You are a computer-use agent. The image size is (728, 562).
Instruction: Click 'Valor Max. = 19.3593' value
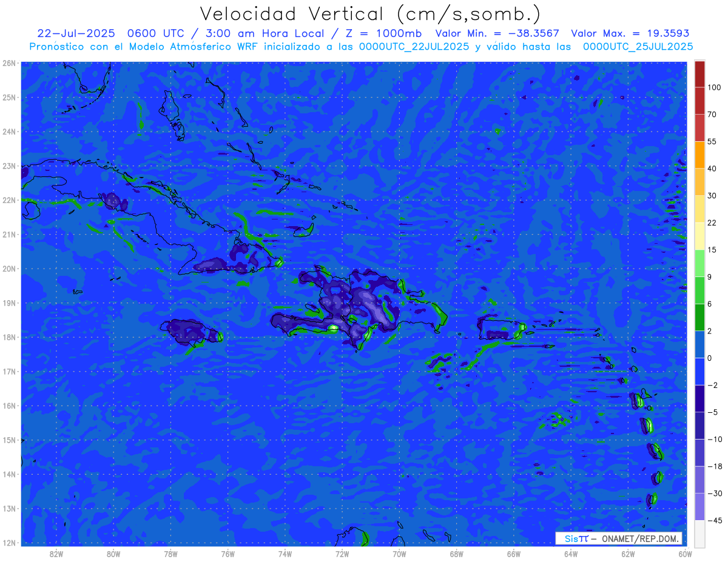[x=630, y=33]
